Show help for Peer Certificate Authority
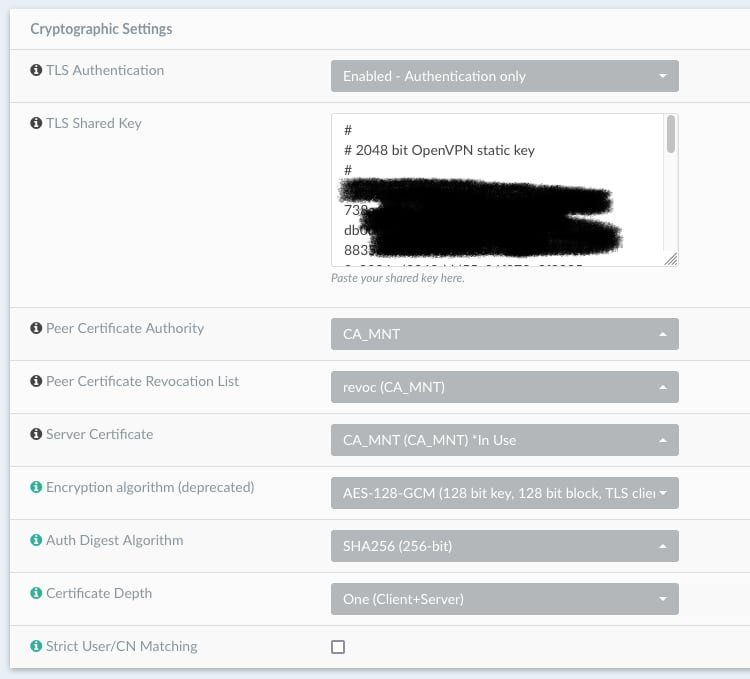The height and width of the screenshot is (679, 750). pyautogui.click(x=37, y=329)
